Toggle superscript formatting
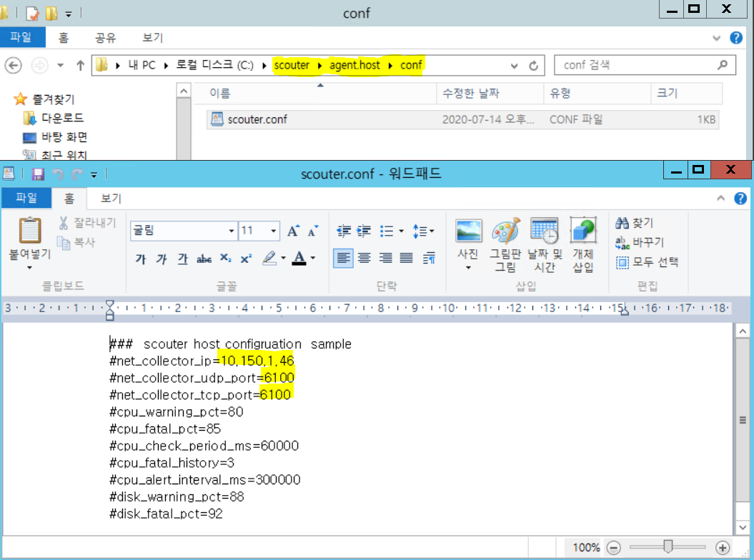 (246, 259)
